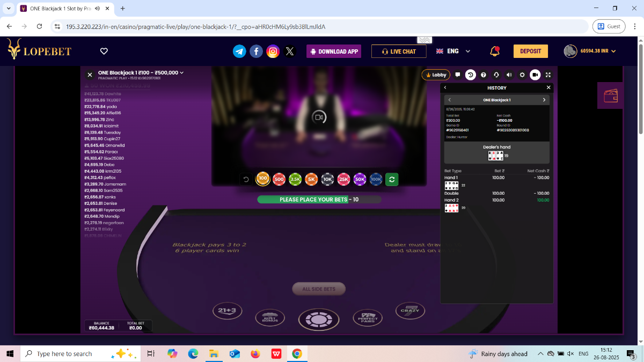Close the game with the X button
Image resolution: width=644 pixels, height=362 pixels.
90,75
